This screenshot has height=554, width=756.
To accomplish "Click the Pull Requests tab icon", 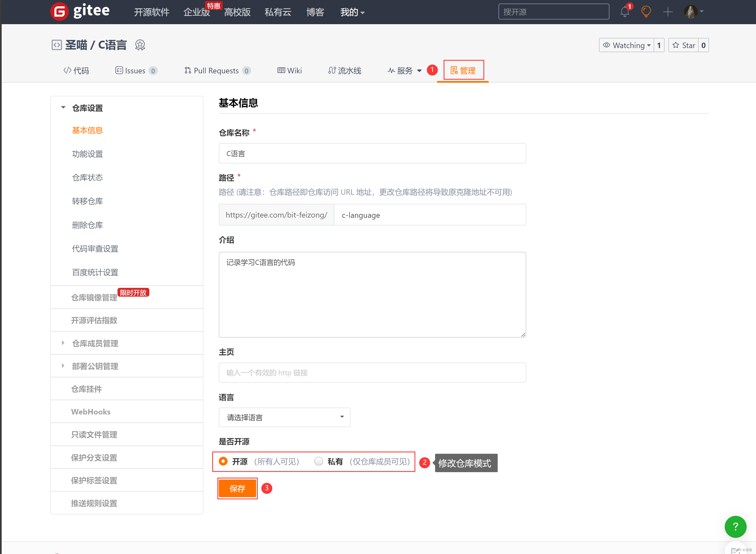I will (186, 70).
